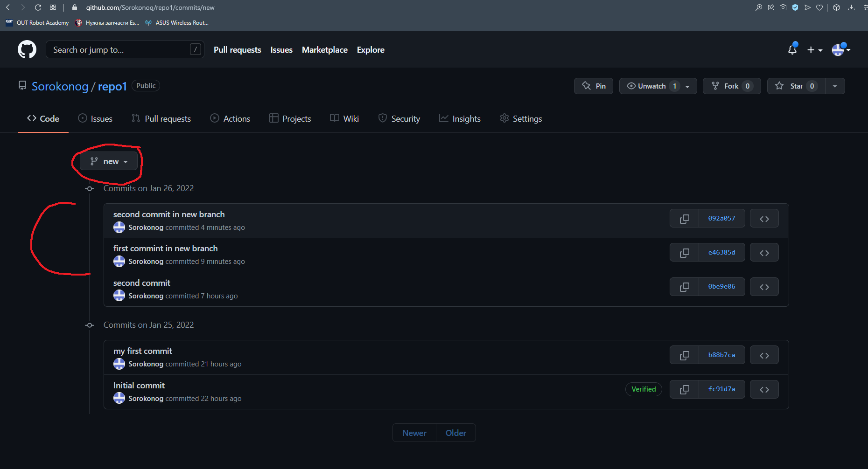Reload the page in browser
868x469 pixels.
pos(38,7)
